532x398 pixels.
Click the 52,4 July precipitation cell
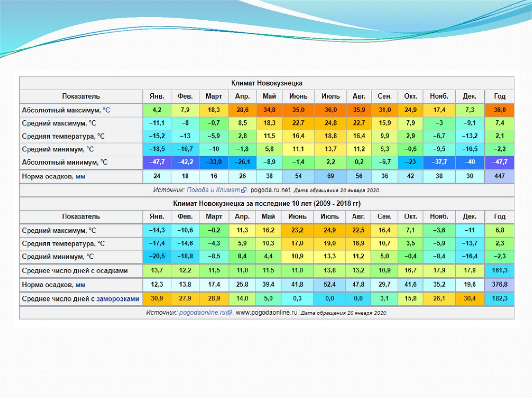330,285
